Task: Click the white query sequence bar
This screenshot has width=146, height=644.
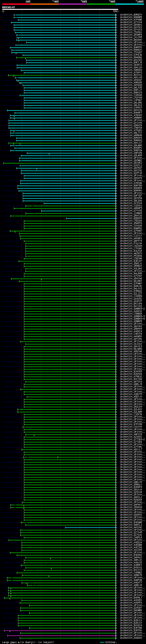Action: pyautogui.click(x=60, y=10)
